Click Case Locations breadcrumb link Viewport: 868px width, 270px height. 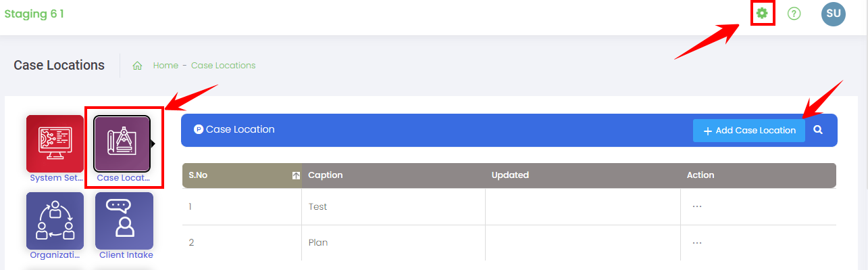(224, 66)
